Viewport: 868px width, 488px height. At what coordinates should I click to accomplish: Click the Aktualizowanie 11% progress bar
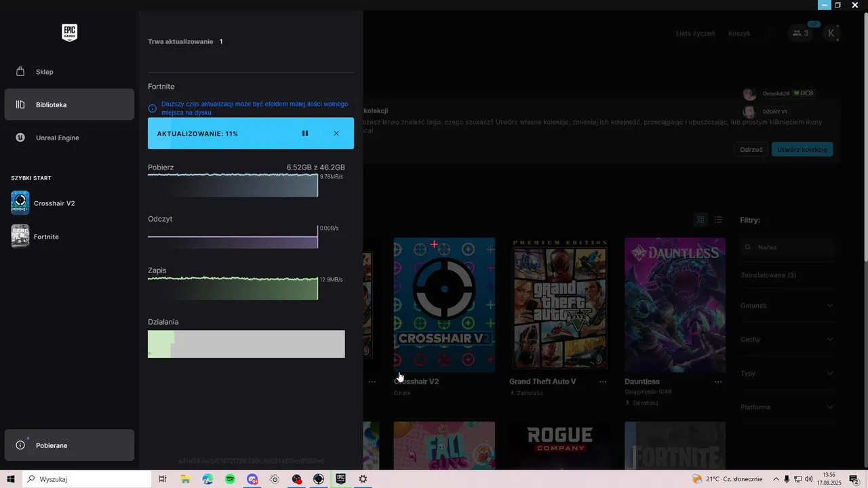[251, 134]
